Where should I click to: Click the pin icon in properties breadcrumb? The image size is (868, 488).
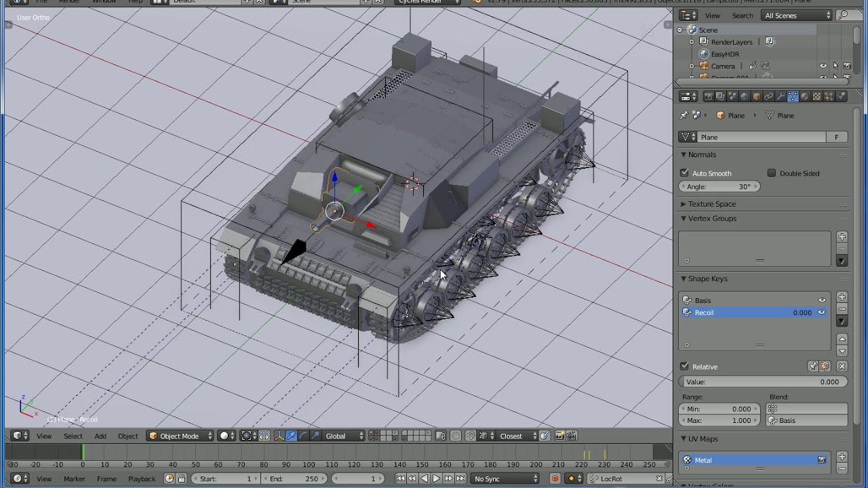coord(684,115)
